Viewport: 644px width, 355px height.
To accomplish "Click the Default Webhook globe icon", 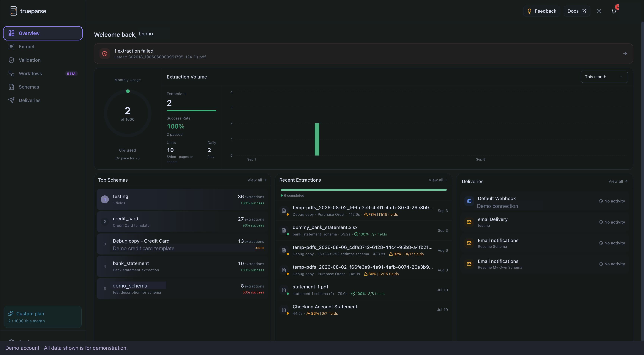I will click(x=469, y=201).
